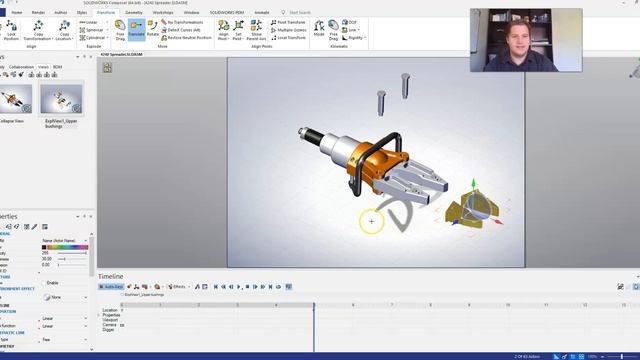
Task: Activate the Rotate tool in the ribbon
Action: click(x=153, y=29)
